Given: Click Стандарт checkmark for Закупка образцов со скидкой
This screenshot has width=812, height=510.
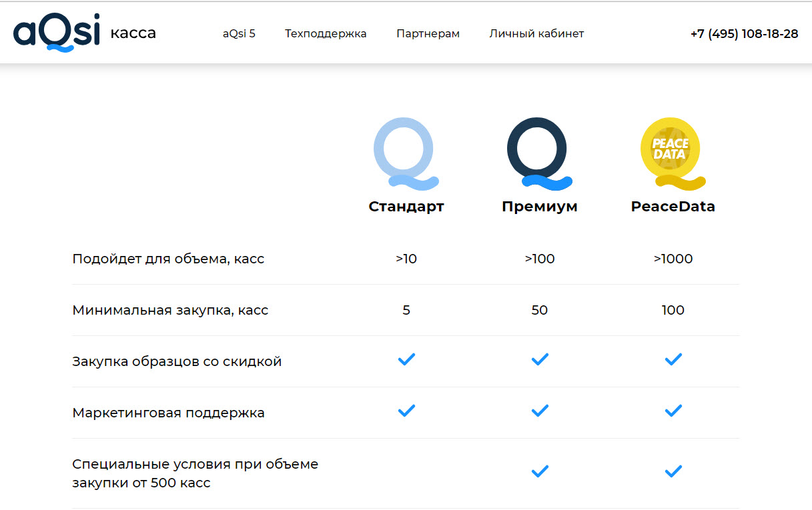Looking at the screenshot, I should [x=406, y=359].
